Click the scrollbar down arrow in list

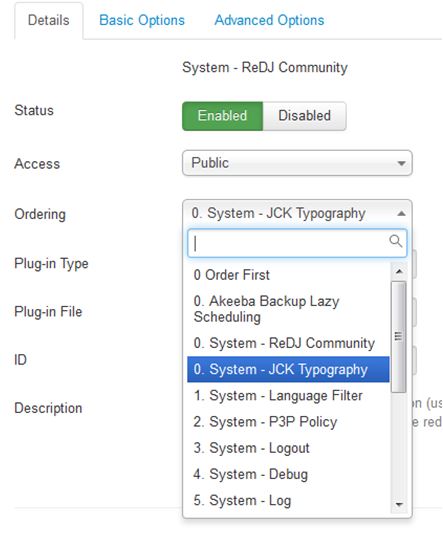pos(399,504)
